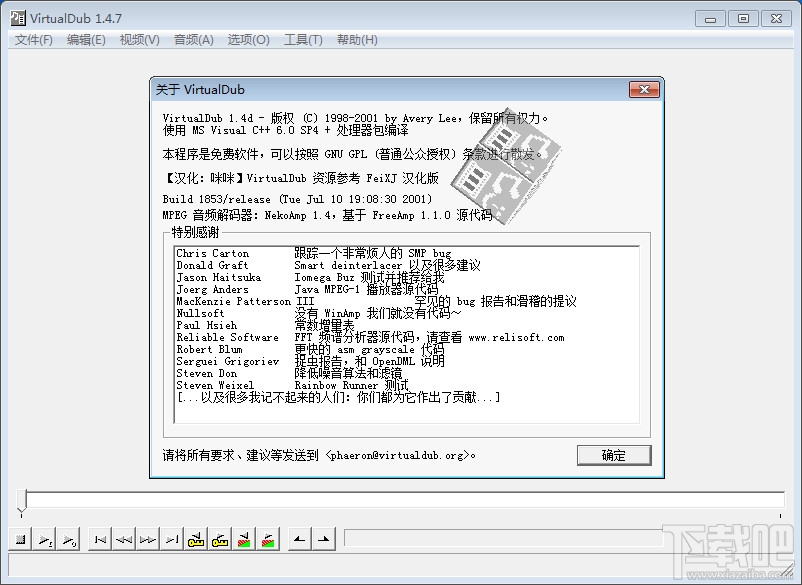Maximize the VirtualDub main window
The image size is (802, 585).
(743, 19)
